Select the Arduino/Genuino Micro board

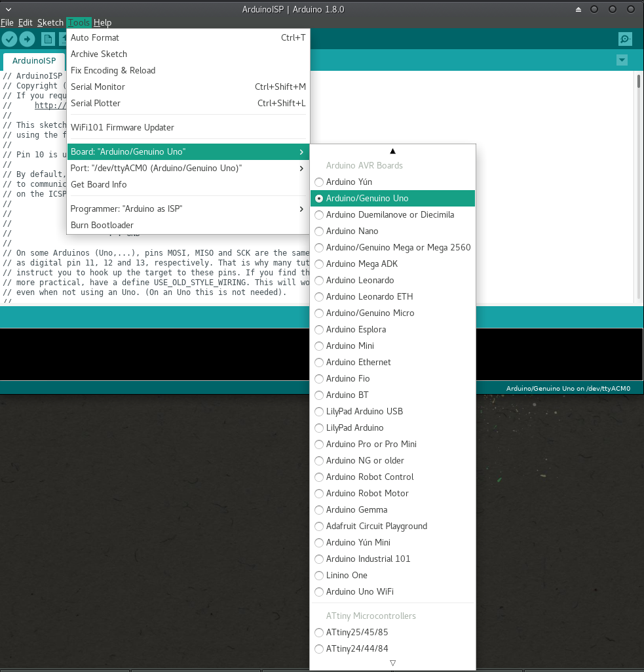[x=392, y=313]
